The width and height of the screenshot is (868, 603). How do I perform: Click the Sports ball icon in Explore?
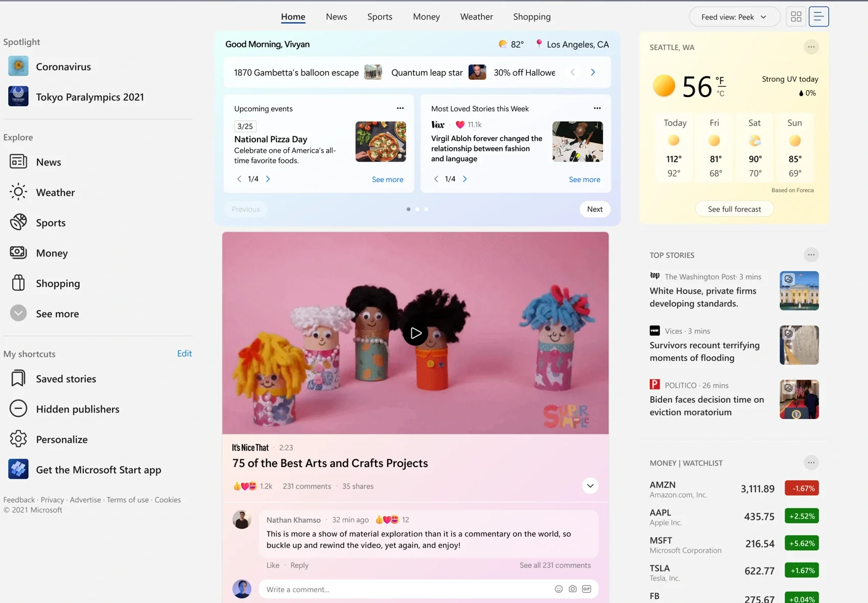(x=18, y=222)
